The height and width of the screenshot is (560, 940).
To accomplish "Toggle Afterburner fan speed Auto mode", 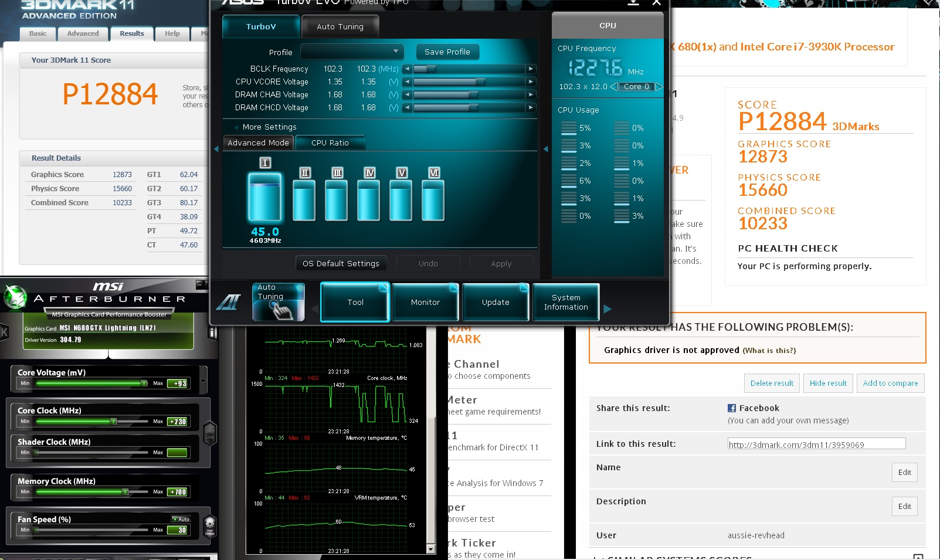I will [x=181, y=519].
